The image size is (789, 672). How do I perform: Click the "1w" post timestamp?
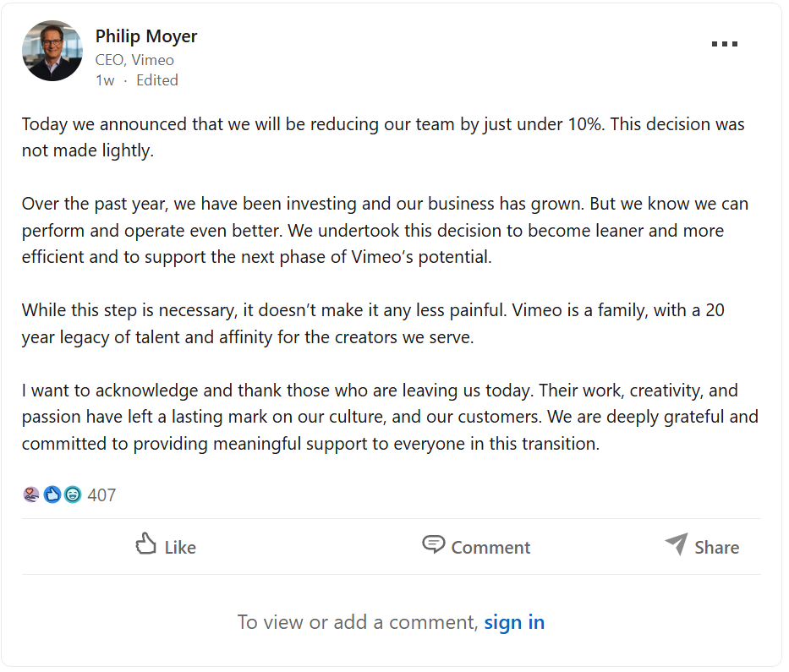(105, 80)
